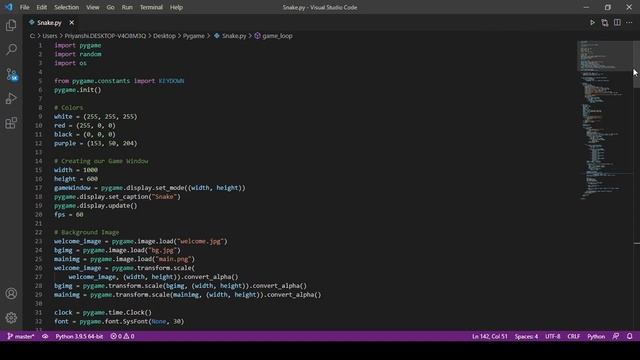The width and height of the screenshot is (640, 360).
Task: Click the feedback icon in status bar
Action: pyautogui.click(x=616, y=336)
